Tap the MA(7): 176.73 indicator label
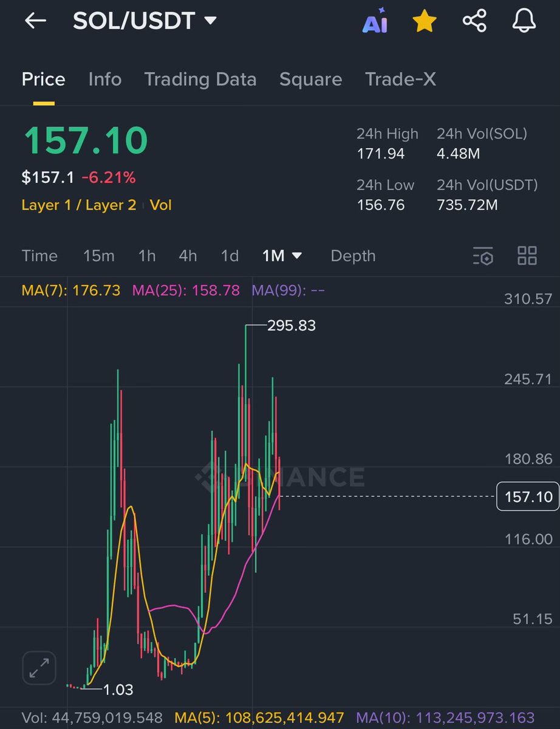The width and height of the screenshot is (560, 729). (71, 290)
